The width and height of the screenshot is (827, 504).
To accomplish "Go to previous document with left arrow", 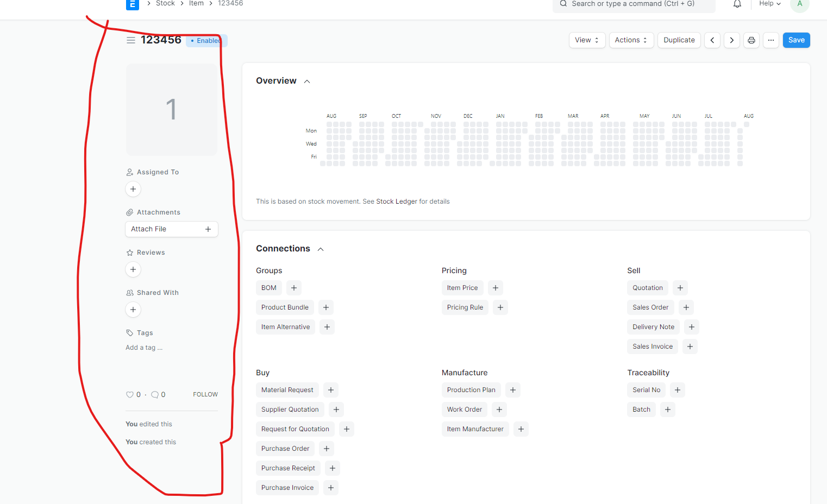I will 712,40.
